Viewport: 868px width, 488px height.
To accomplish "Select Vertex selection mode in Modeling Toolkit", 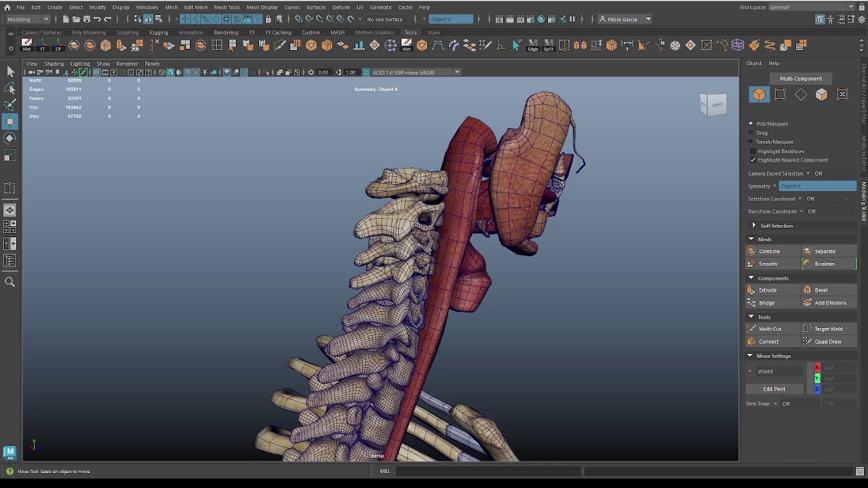I will click(x=780, y=95).
